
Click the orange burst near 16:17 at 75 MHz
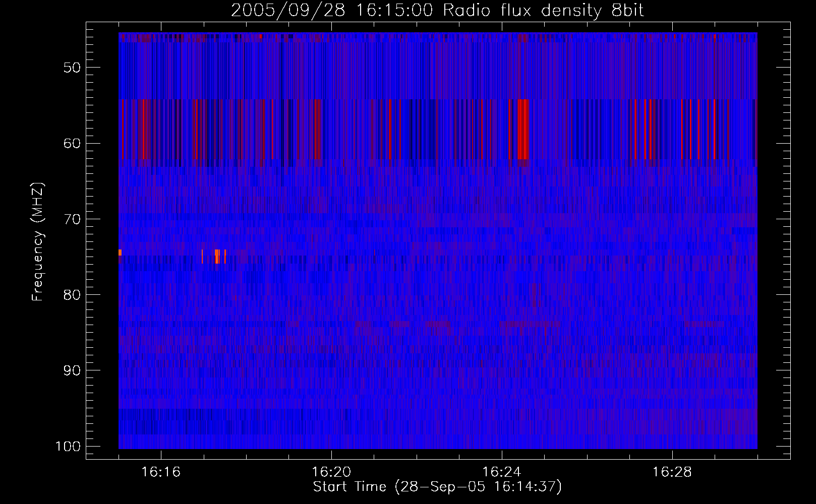[x=217, y=257]
